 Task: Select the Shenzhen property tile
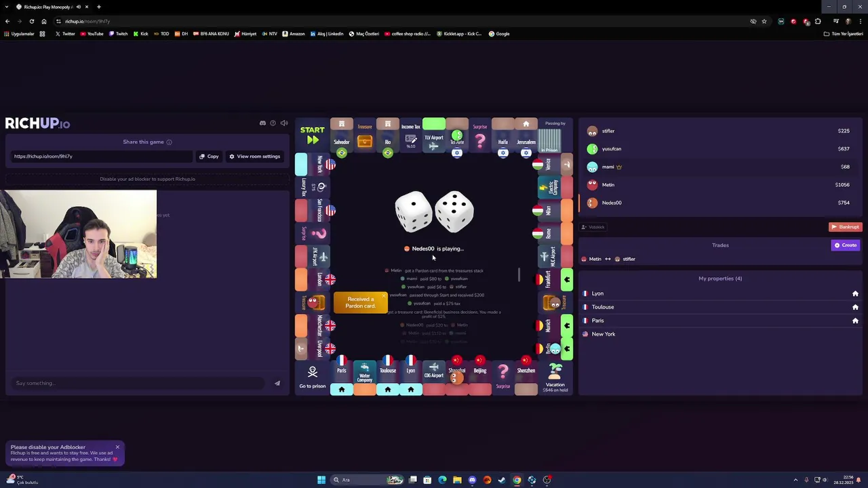coord(526,377)
